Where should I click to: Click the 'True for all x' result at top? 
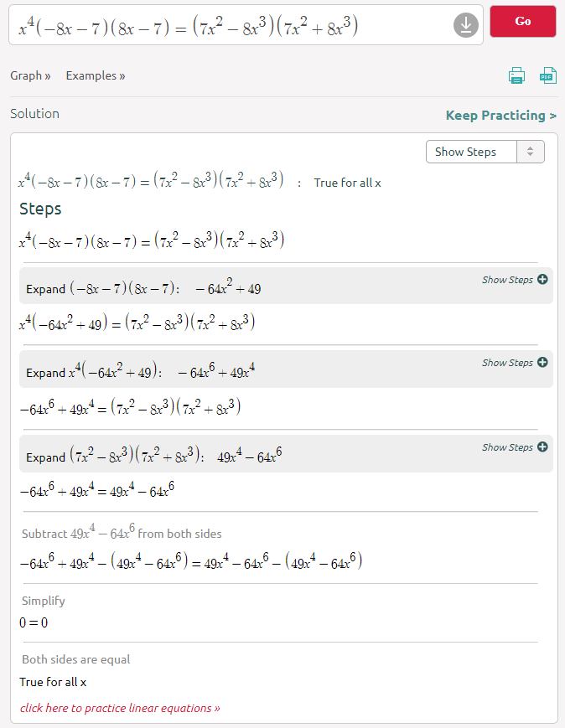point(347,183)
